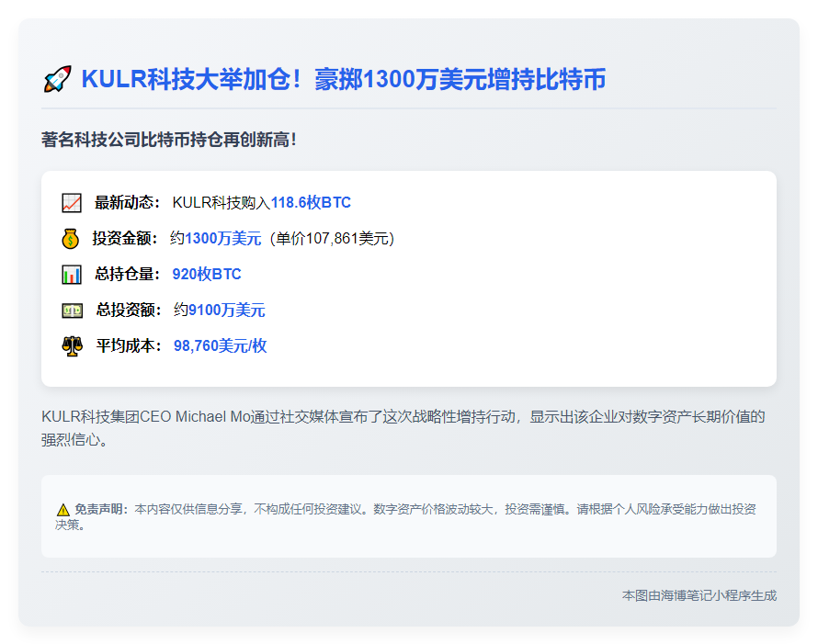818x644 pixels.
Task: Click the unit price text 单价107,861美元
Action: (332, 238)
